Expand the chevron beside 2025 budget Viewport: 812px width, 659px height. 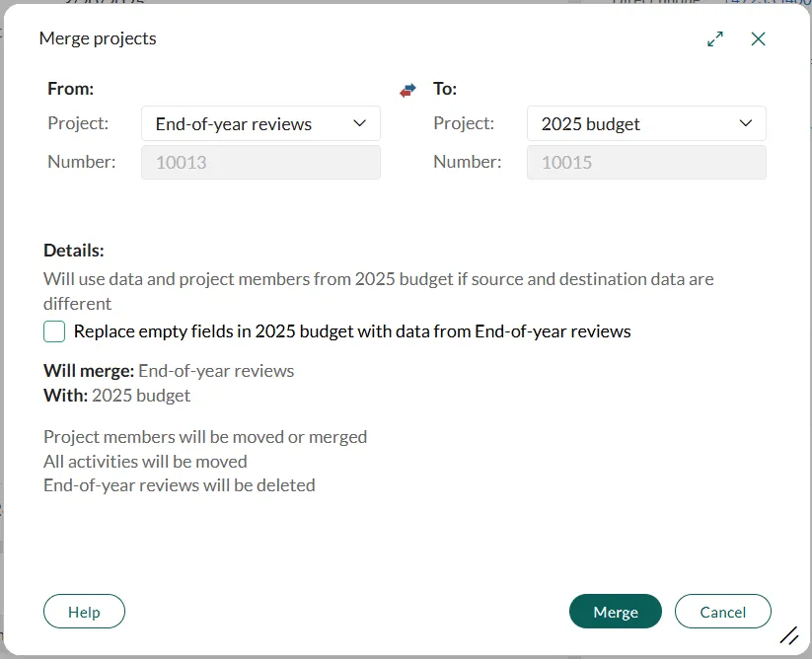coord(745,123)
